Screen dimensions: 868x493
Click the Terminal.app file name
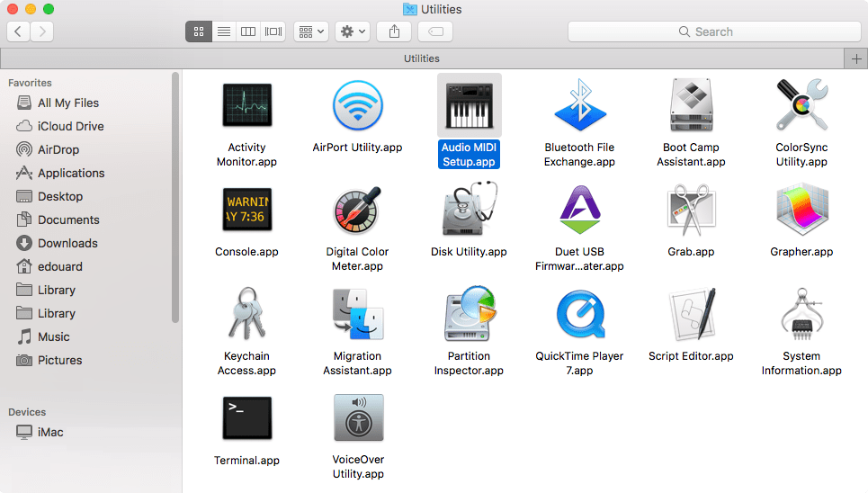[x=246, y=461]
